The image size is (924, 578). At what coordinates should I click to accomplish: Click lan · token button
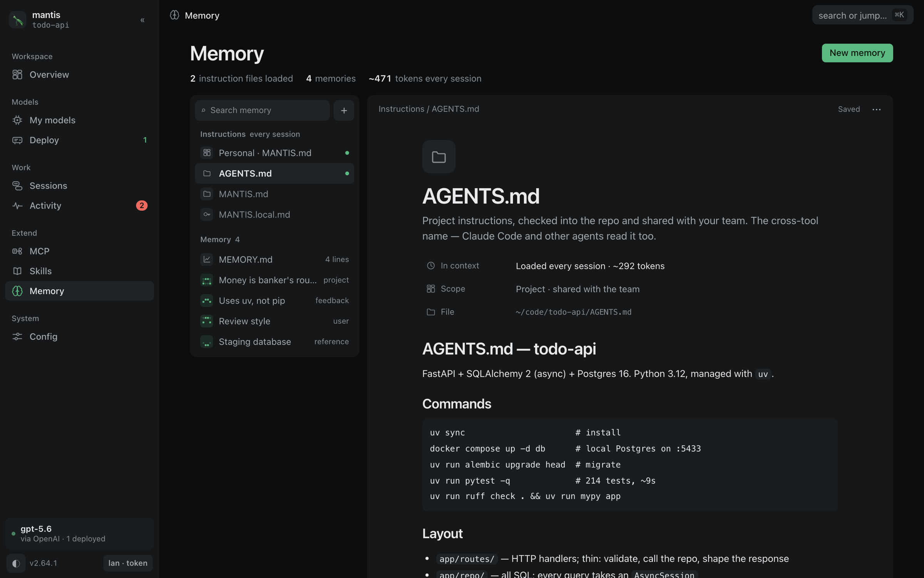tap(128, 563)
